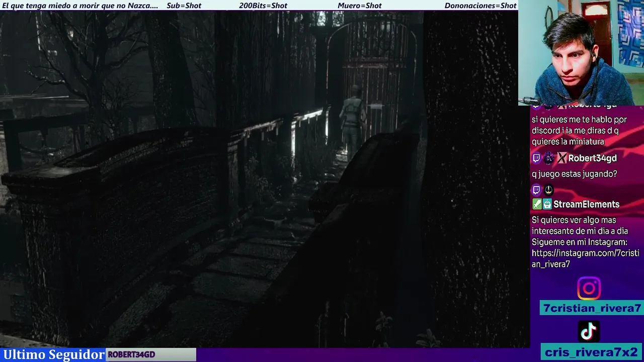This screenshot has height=362, width=644.
Task: Click the Instagram logo icon
Action: (589, 289)
